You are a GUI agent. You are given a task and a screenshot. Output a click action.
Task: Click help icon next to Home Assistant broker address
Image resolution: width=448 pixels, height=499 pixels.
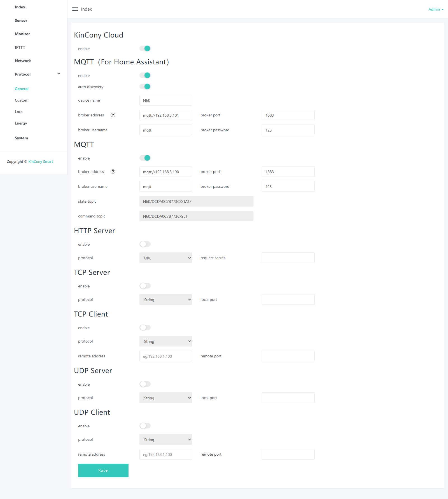(x=113, y=115)
